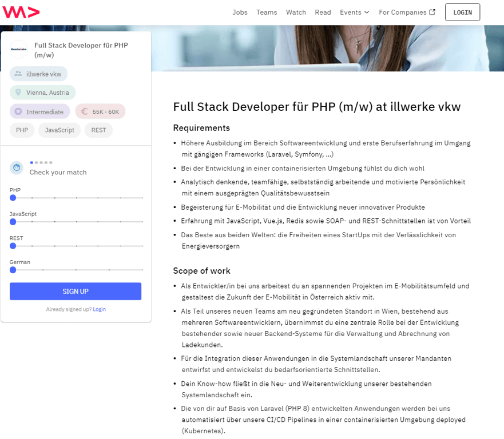The height and width of the screenshot is (439, 504).
Task: Click the smiley face match icon
Action: click(17, 167)
